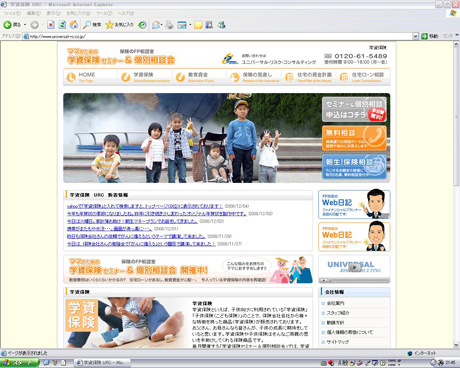This screenshot has width=460, height=368.
Task: Click the news link dated 2006/12/01
Action: pos(109,229)
